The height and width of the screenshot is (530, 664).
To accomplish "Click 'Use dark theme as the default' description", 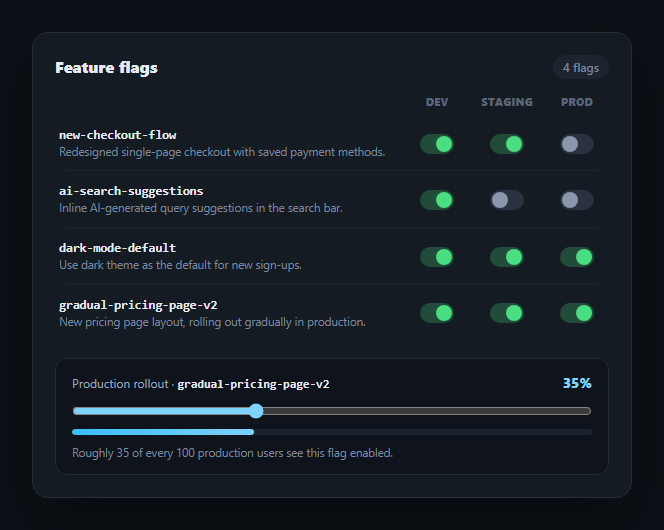I will (x=180, y=265).
